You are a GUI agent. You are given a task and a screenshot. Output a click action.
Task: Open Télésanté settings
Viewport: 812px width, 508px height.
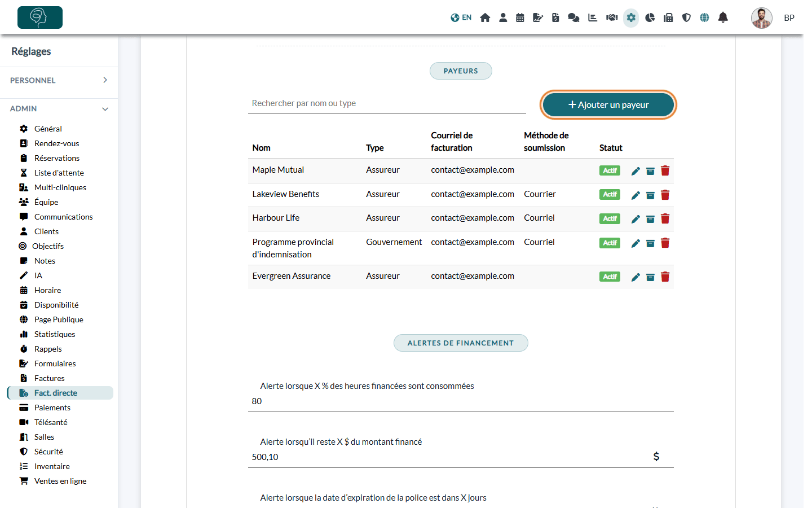tap(51, 422)
